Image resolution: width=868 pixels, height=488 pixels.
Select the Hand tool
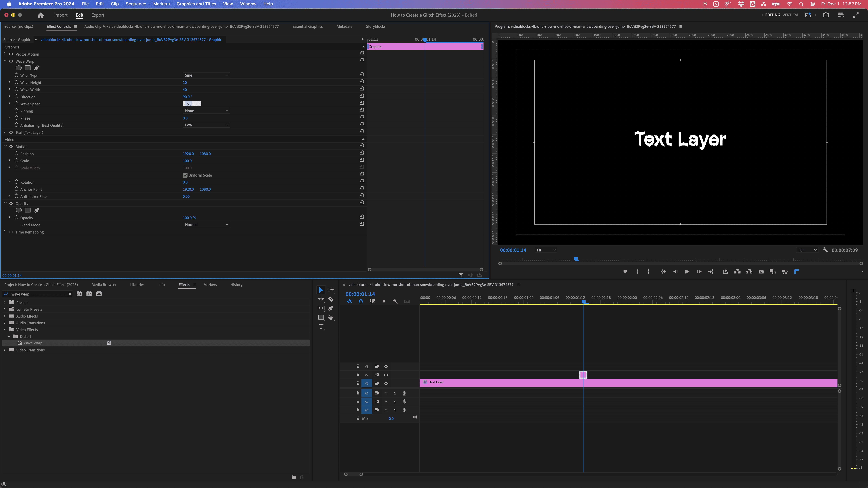(331, 317)
